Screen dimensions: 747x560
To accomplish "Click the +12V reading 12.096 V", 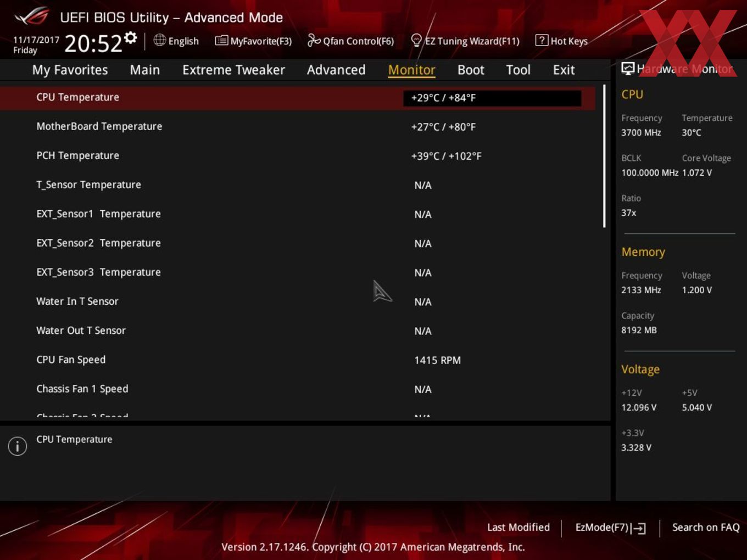I will tap(639, 407).
